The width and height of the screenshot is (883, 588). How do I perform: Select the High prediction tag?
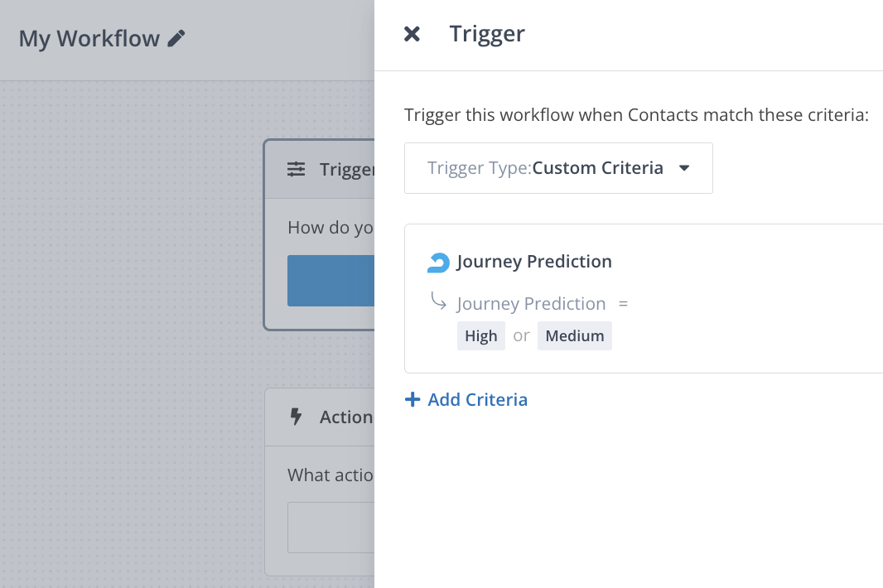[x=480, y=336]
